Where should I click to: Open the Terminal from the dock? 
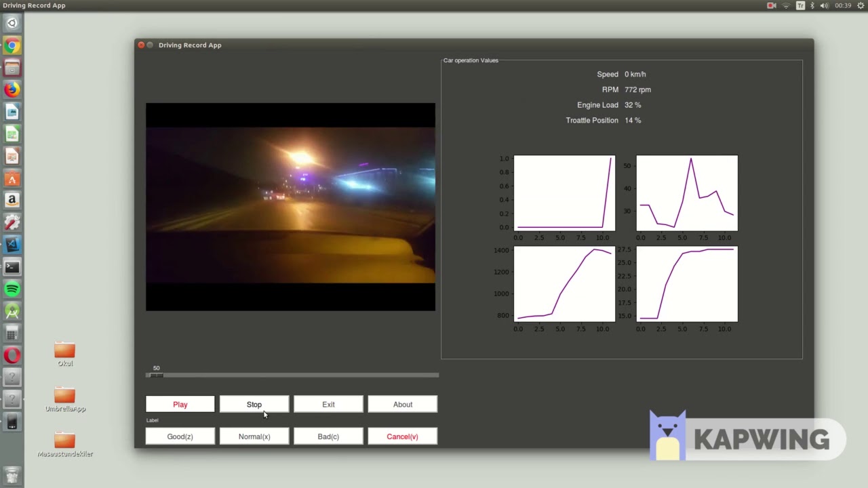pyautogui.click(x=12, y=267)
